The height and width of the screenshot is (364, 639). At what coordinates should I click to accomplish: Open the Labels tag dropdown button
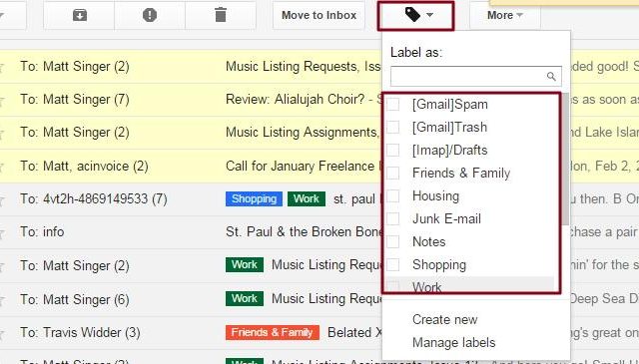[x=415, y=16]
